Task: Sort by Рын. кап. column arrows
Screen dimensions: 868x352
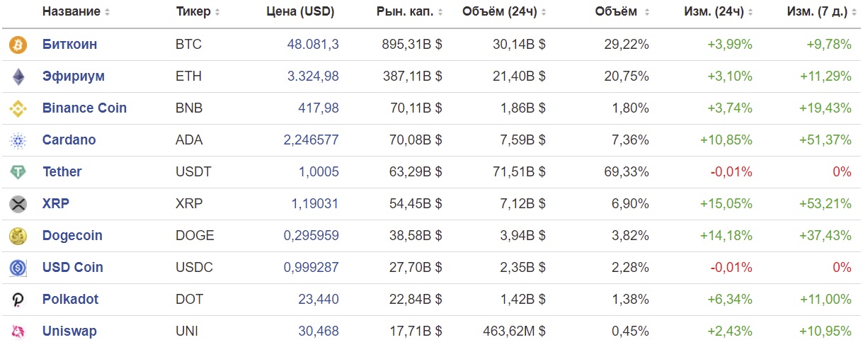Action: (x=440, y=12)
